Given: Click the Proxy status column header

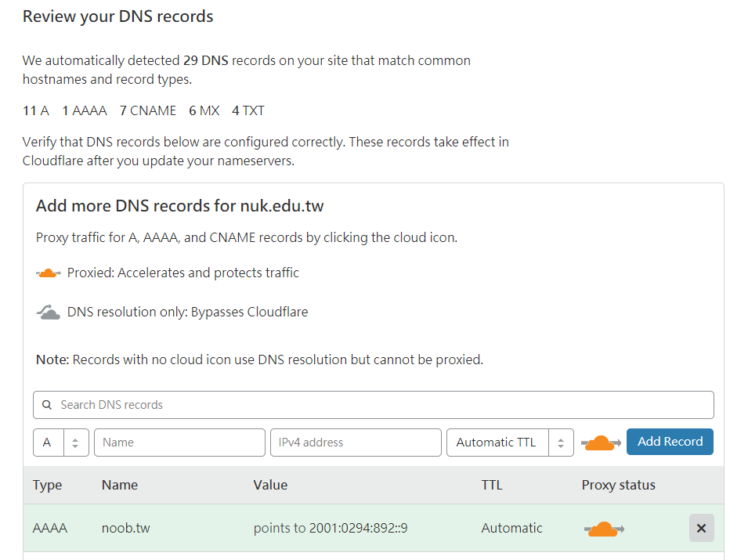Looking at the screenshot, I should tap(618, 485).
